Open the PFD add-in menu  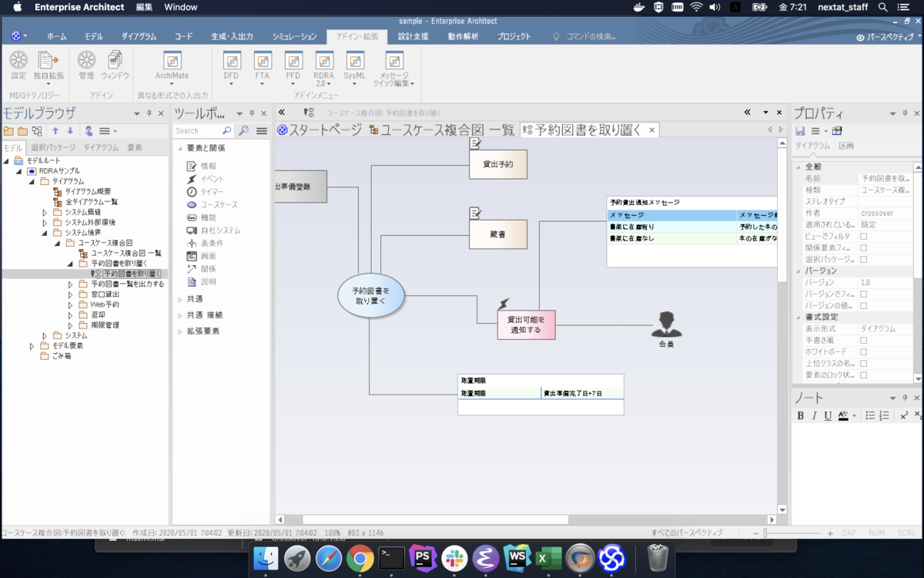[x=293, y=69]
